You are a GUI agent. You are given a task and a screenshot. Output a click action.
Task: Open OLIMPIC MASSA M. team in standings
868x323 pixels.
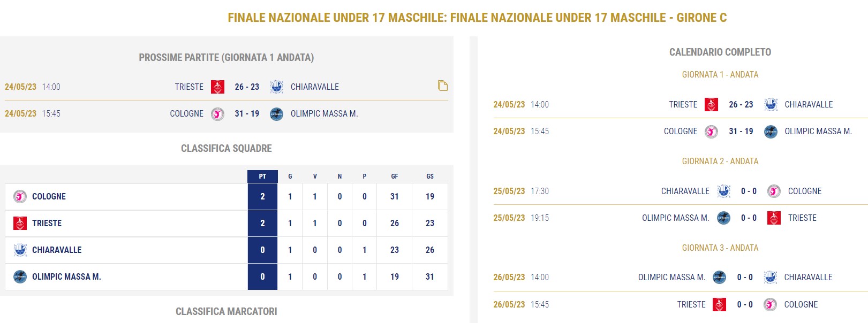pyautogui.click(x=66, y=276)
